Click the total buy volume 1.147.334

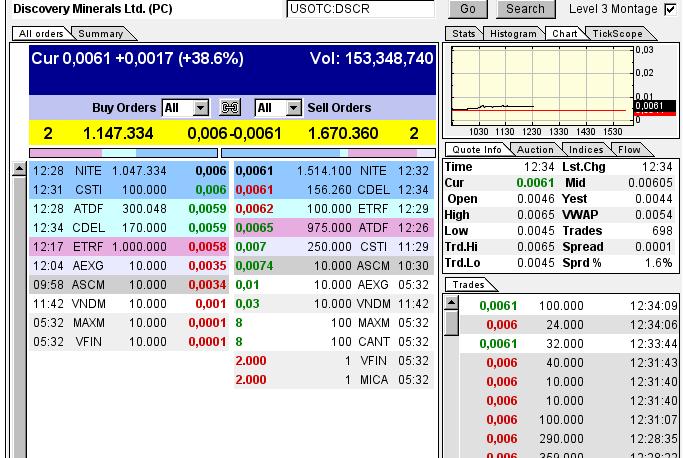(118, 133)
